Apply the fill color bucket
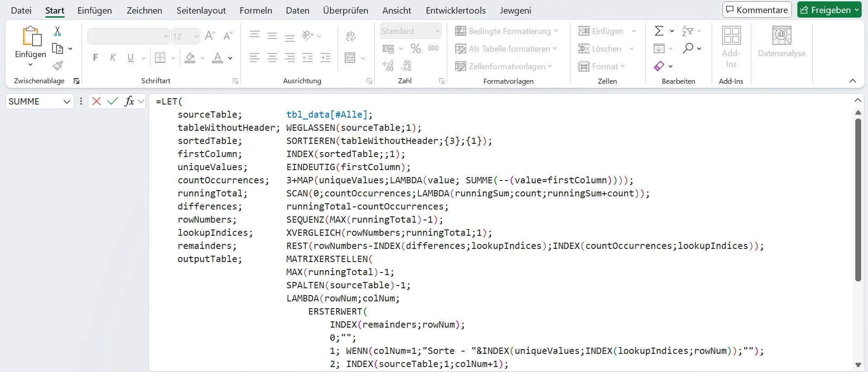This screenshot has width=868, height=372. click(190, 57)
